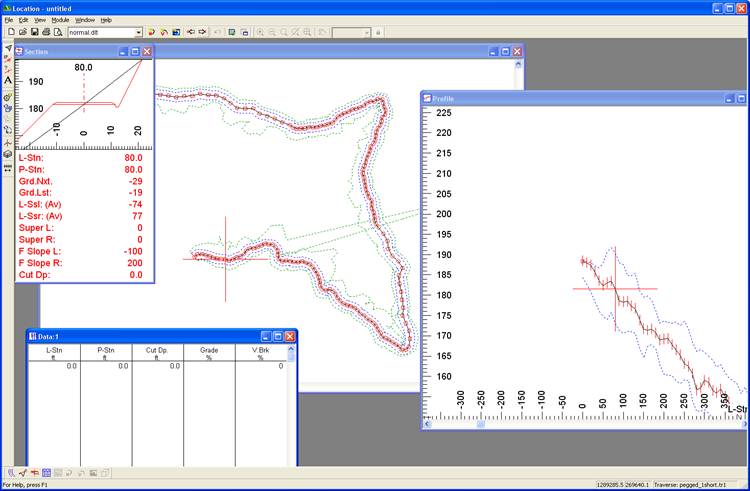Click the V.Brk column header
750x491 pixels.
(x=261, y=353)
